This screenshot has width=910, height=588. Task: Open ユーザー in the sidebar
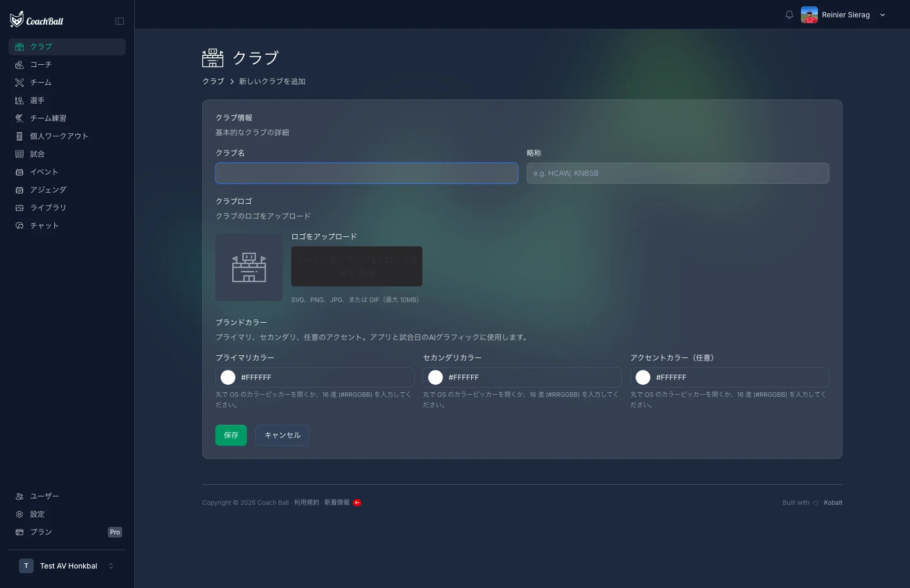tap(67, 496)
